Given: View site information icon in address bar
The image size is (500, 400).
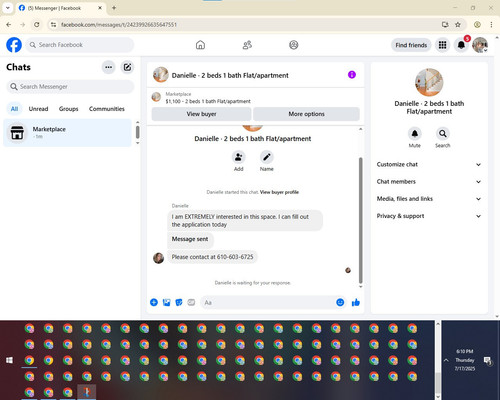Looking at the screenshot, I should (x=53, y=25).
